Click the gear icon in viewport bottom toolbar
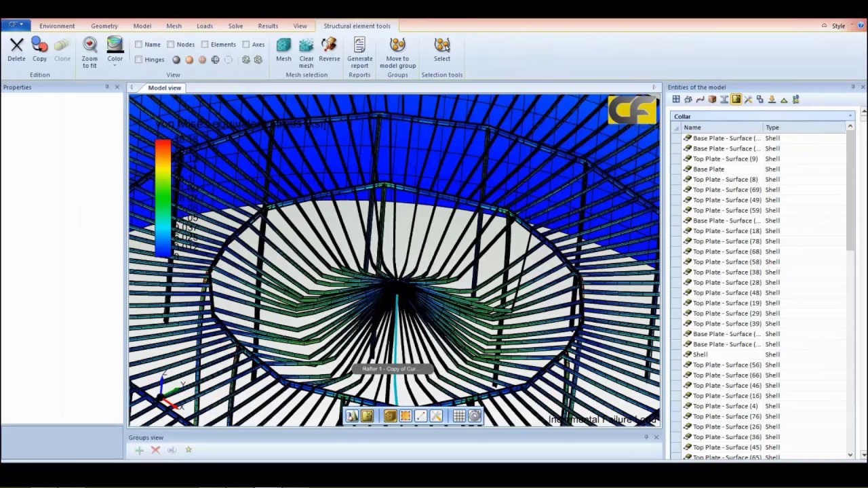The image size is (868, 488). tap(474, 416)
